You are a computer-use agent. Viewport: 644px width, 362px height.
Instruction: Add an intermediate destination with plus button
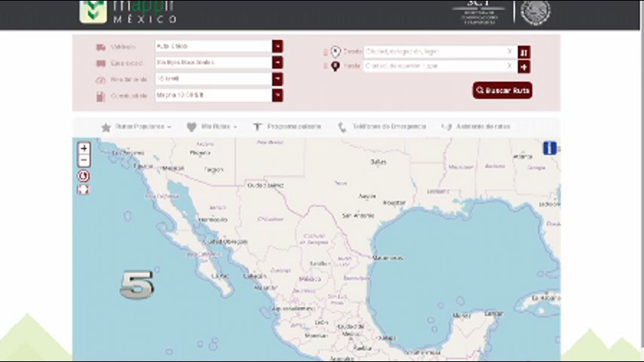click(x=524, y=66)
